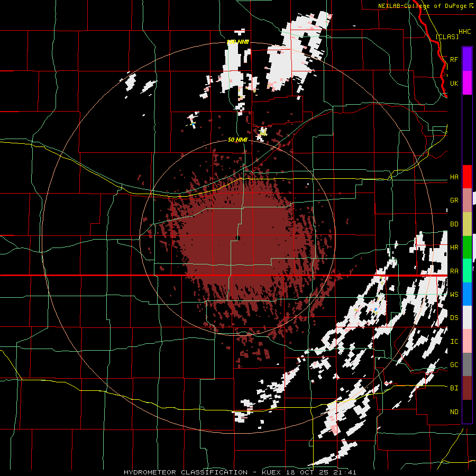Click the black radar site dot at center
The width and height of the screenshot is (476, 476).
coord(238,238)
